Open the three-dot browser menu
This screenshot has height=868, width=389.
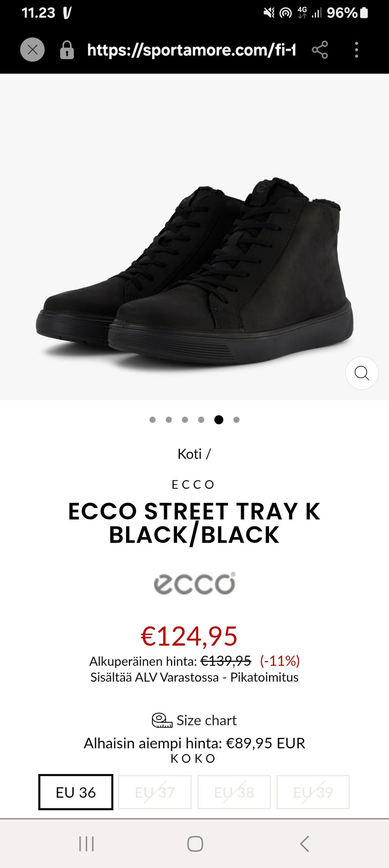coord(356,50)
